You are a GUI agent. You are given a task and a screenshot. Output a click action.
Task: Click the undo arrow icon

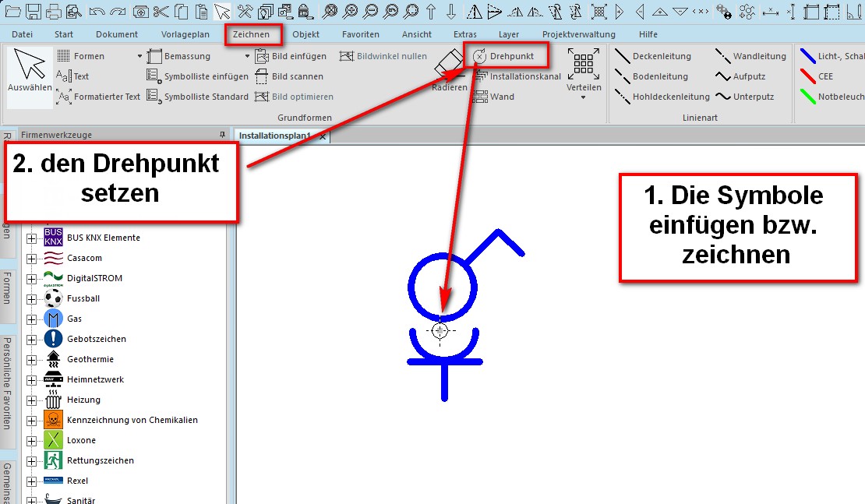click(97, 11)
